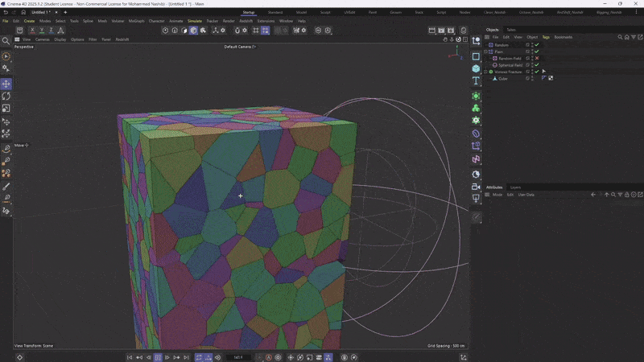Image resolution: width=644 pixels, height=362 pixels.
Task: Switch to the Layers tab
Action: [515, 187]
